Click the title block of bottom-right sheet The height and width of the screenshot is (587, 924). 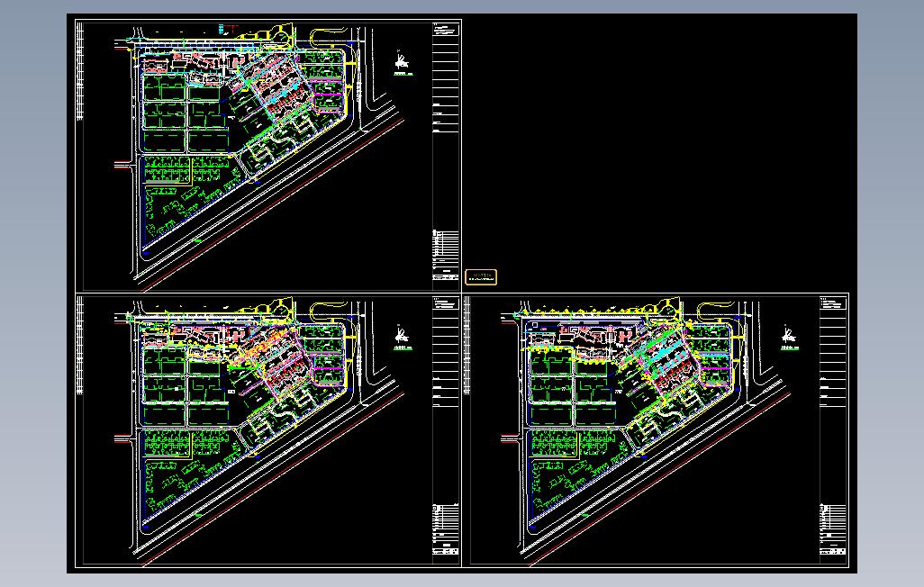click(833, 430)
